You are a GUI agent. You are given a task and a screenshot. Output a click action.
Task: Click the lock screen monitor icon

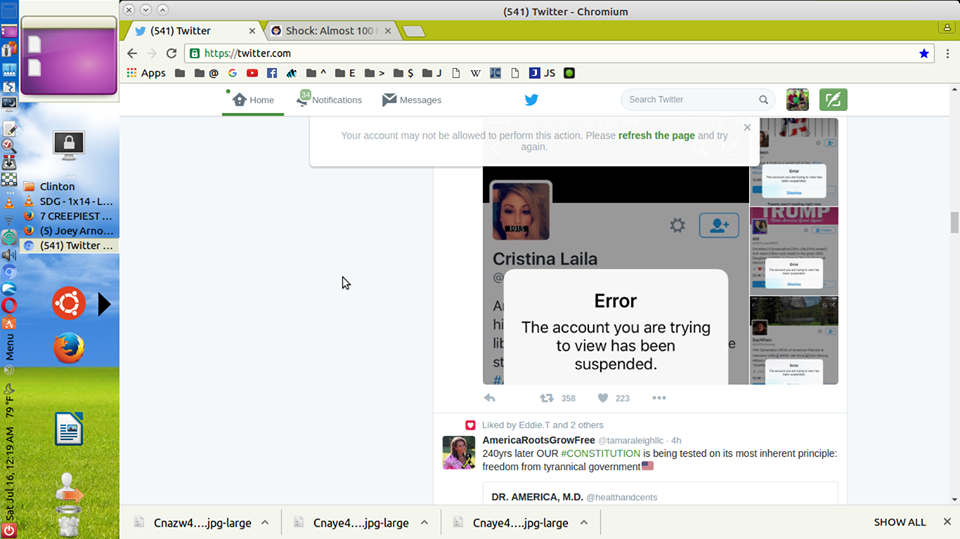(69, 145)
